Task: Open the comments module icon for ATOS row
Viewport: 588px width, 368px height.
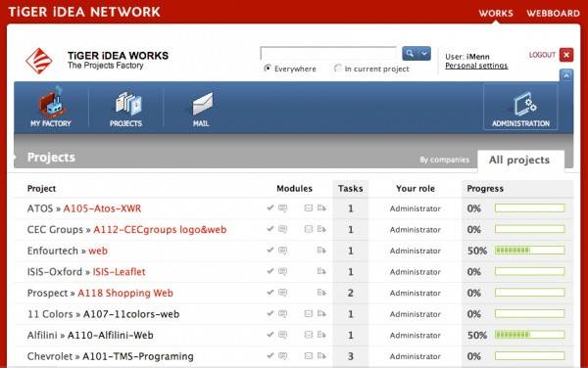Action: [x=283, y=208]
